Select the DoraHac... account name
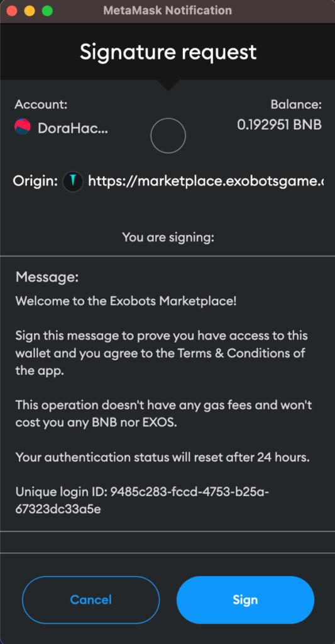 point(73,128)
